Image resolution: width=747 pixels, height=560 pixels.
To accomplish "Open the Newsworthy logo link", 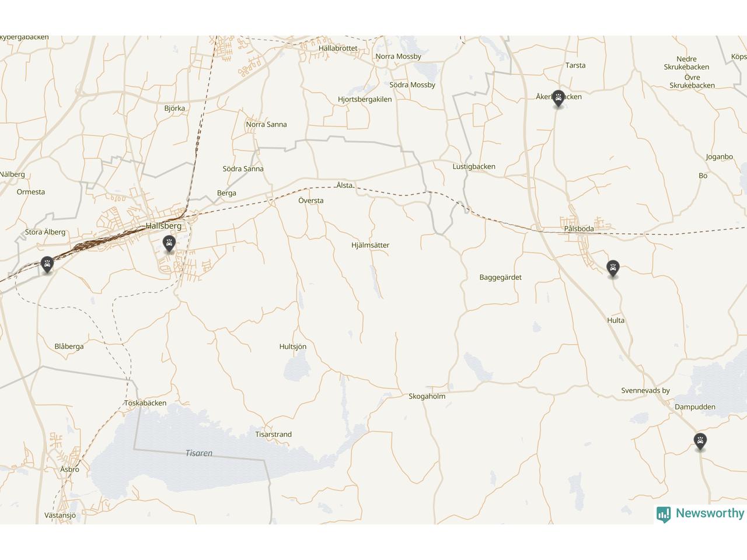I will [700, 514].
